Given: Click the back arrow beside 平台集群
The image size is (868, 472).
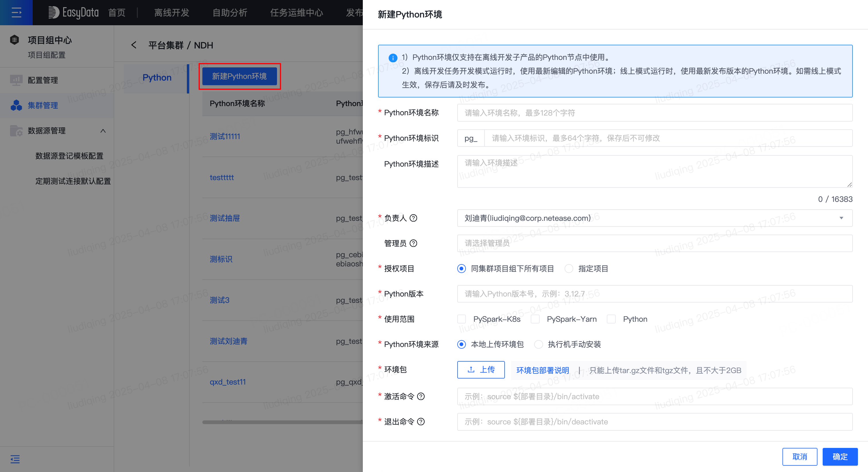Looking at the screenshot, I should pyautogui.click(x=133, y=45).
